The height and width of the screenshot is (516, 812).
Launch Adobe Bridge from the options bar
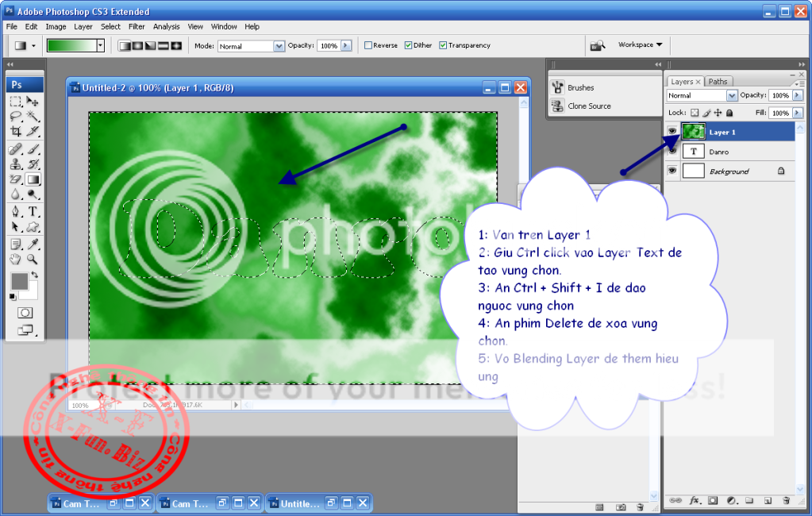pyautogui.click(x=598, y=45)
